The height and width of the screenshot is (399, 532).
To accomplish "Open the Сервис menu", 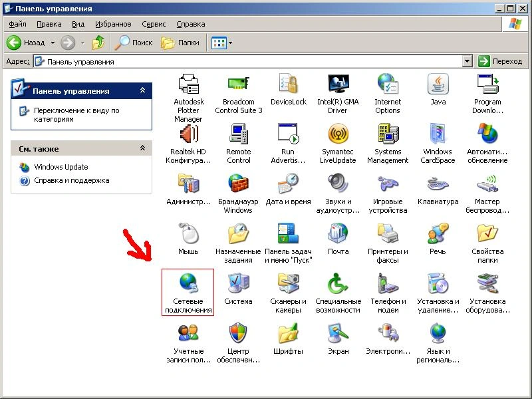I will pos(154,24).
